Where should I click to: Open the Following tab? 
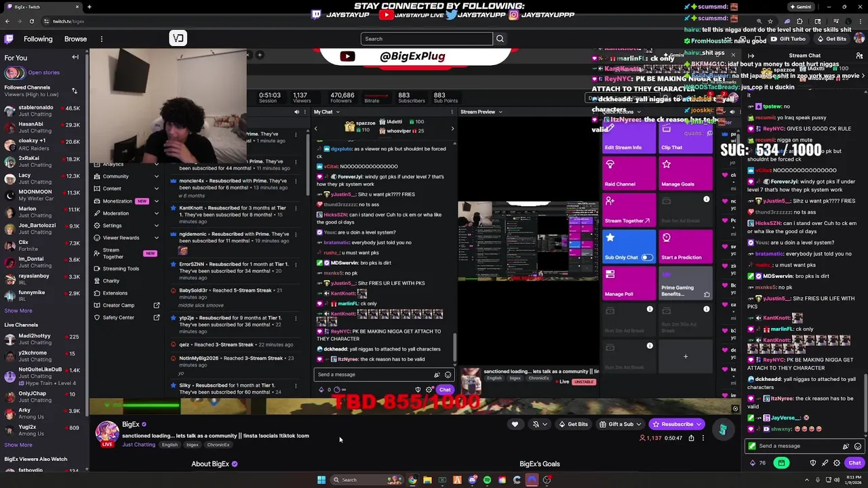[x=38, y=39]
